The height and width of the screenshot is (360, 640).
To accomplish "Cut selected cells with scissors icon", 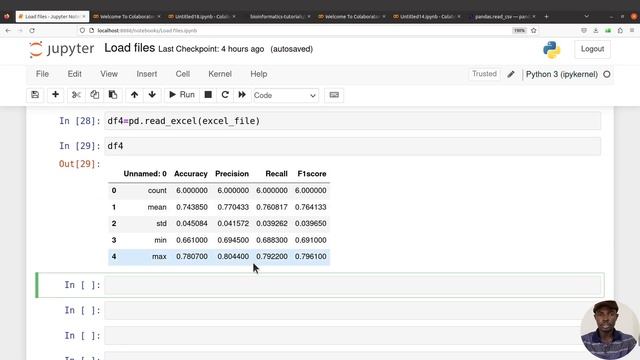I will click(x=76, y=95).
